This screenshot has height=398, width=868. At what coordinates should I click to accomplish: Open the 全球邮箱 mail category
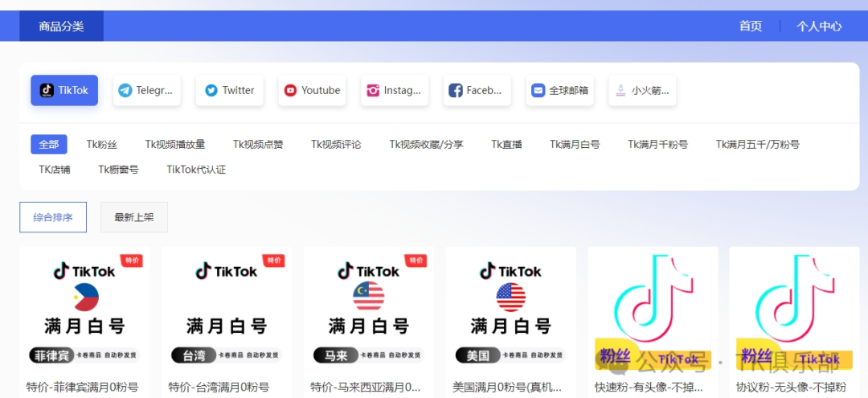[559, 90]
